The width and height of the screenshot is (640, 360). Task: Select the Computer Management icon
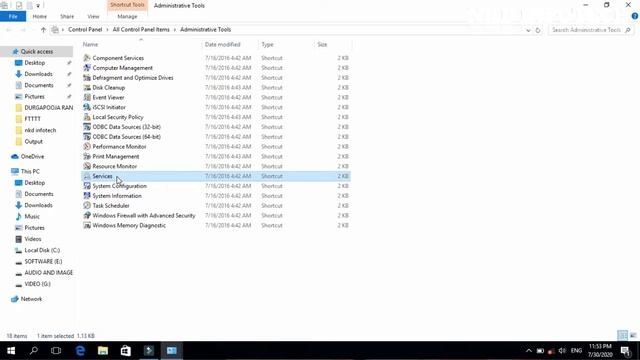pos(87,68)
